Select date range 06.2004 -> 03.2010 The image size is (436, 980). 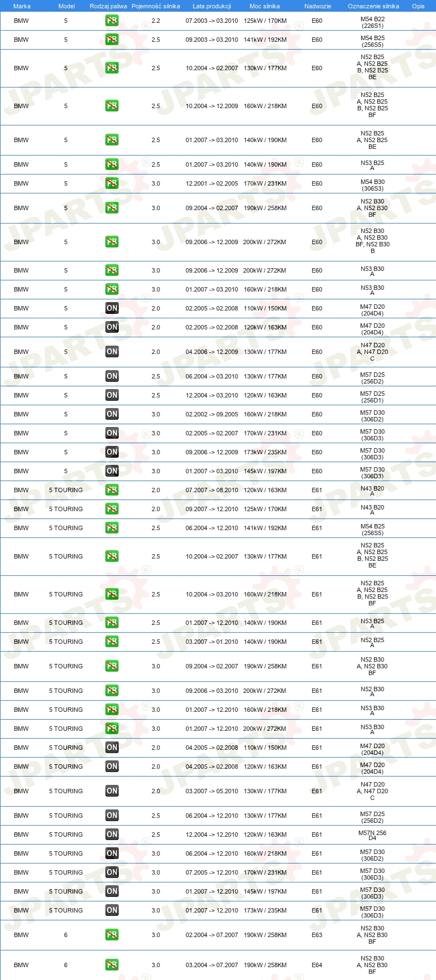coord(212,376)
